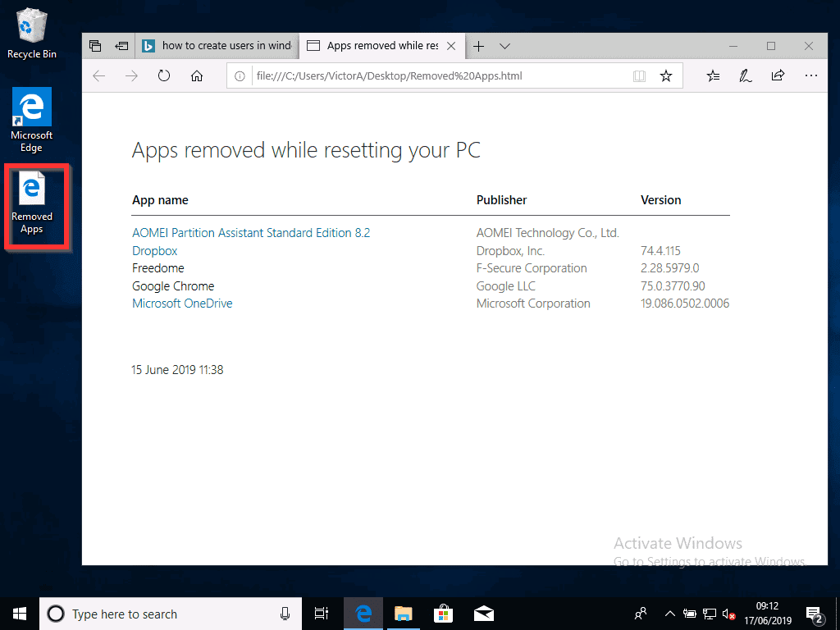Click the browser Refresh button
This screenshot has width=840, height=630.
coord(164,76)
